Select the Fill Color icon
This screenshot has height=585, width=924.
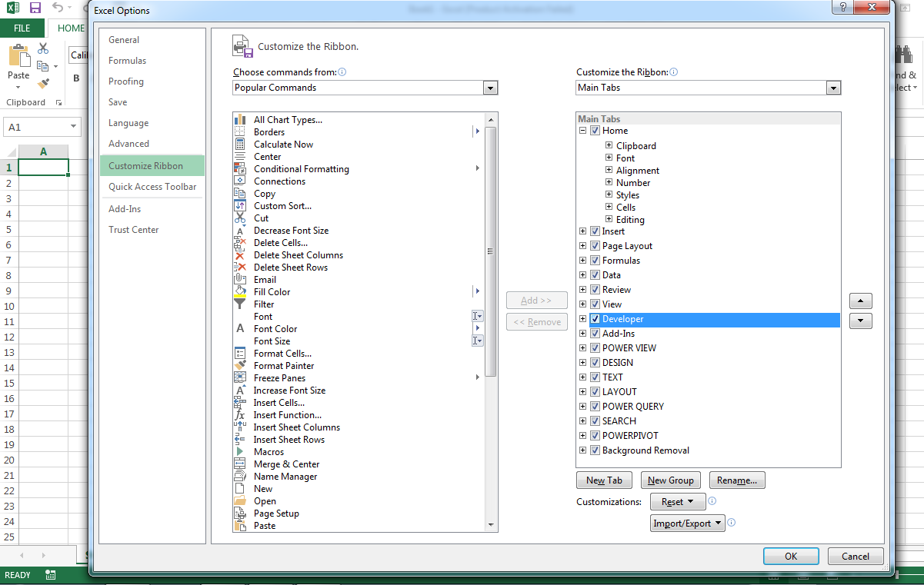[x=239, y=291]
